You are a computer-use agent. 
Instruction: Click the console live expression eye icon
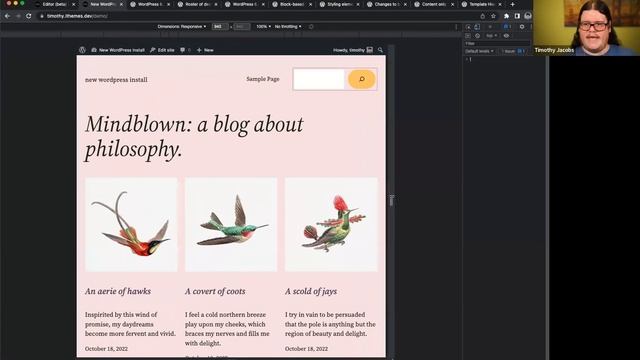[x=507, y=36]
